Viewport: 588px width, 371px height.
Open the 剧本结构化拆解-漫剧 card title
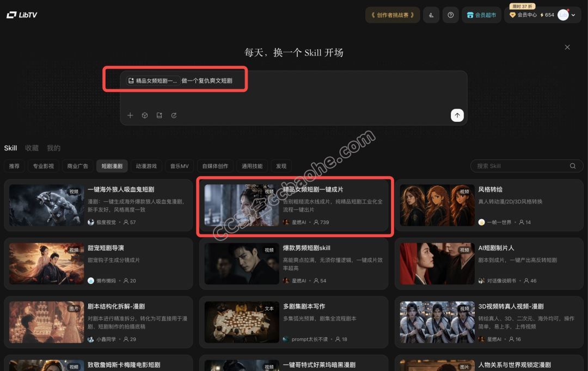coord(117,307)
